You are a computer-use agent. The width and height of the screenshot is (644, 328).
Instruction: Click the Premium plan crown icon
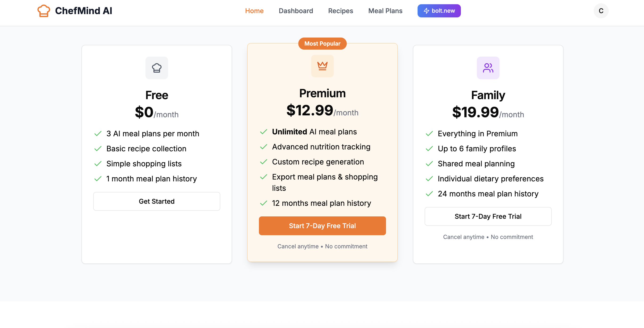322,66
